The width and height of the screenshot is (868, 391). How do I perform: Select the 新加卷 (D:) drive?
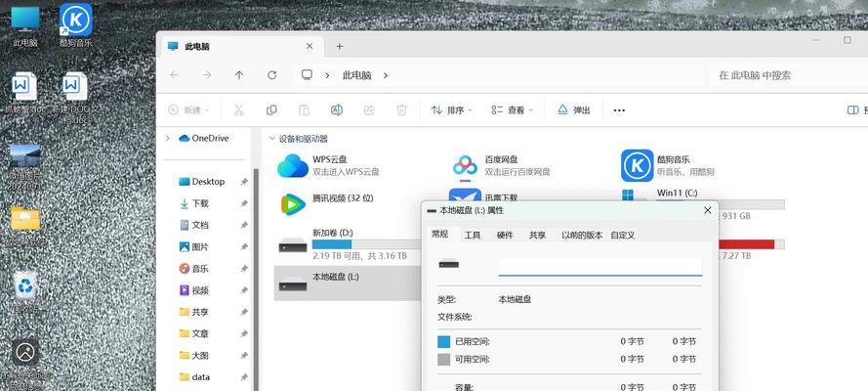click(x=349, y=244)
